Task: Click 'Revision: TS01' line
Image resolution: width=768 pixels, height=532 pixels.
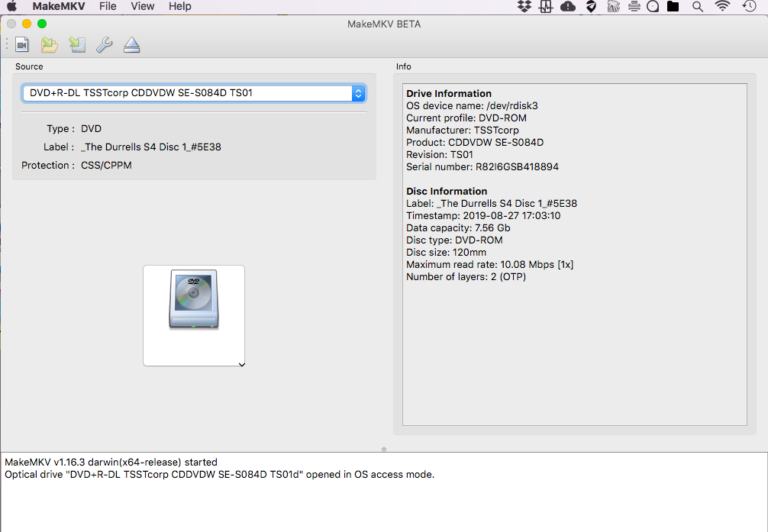Action: pyautogui.click(x=440, y=155)
